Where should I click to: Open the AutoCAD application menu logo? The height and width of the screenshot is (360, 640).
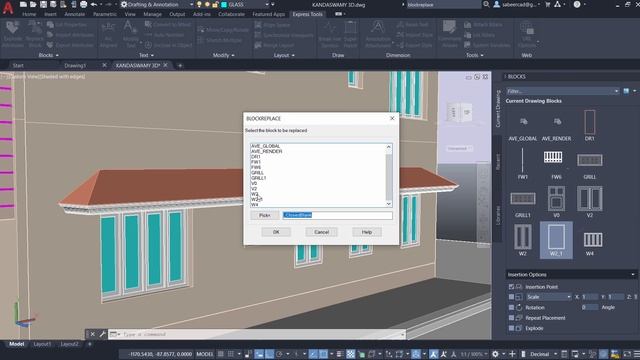point(8,7)
